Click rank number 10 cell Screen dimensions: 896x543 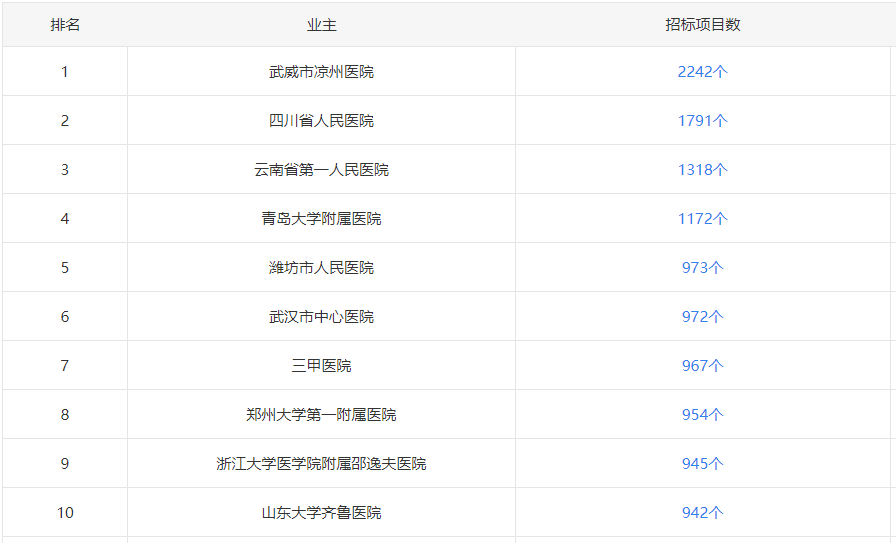pos(65,513)
